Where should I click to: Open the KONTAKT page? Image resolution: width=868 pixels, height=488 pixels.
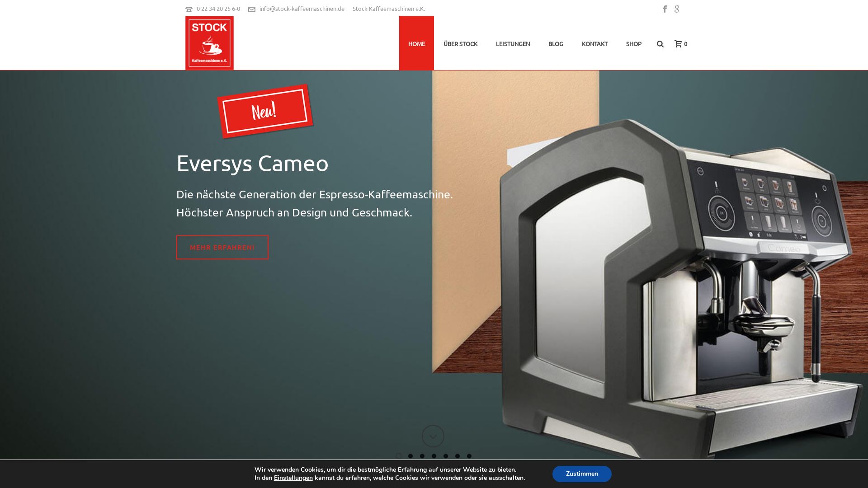point(594,44)
